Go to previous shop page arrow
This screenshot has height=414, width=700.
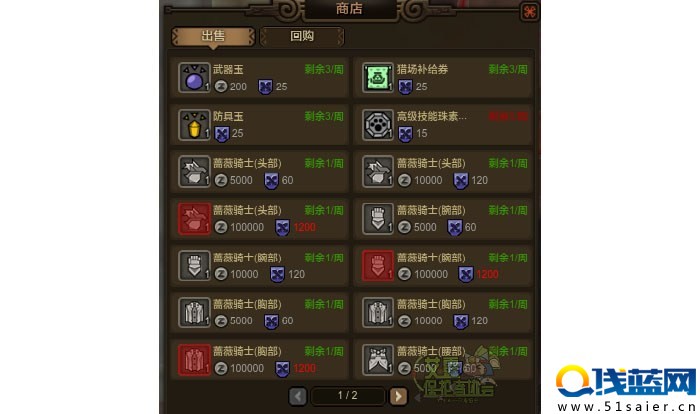coord(298,396)
